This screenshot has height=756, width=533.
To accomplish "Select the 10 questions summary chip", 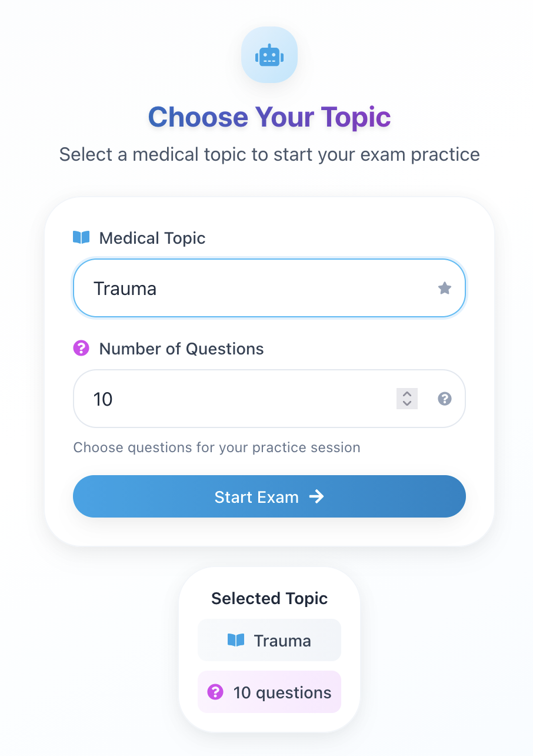I will point(269,692).
